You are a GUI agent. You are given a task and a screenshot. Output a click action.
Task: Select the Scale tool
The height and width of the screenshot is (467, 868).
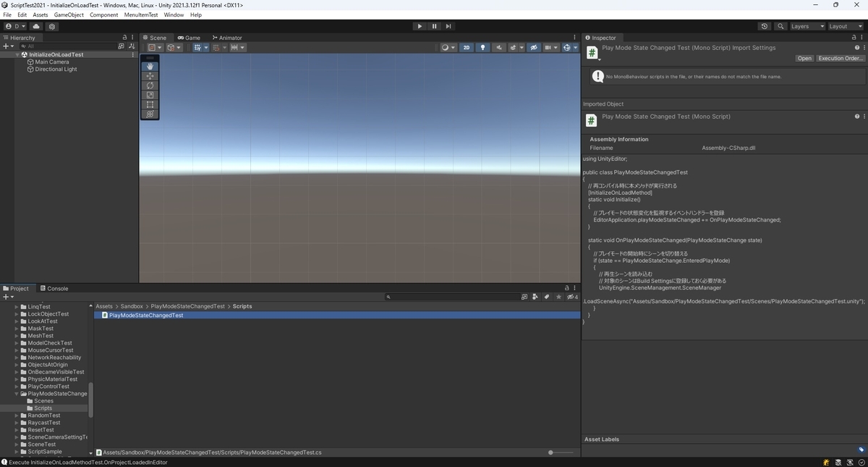[x=150, y=95]
